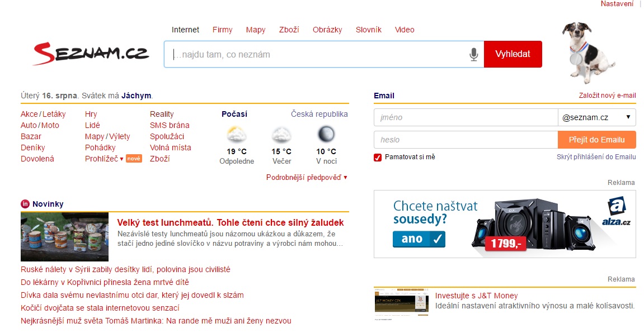
Task: Click the Česká republika weather location
Action: point(319,114)
